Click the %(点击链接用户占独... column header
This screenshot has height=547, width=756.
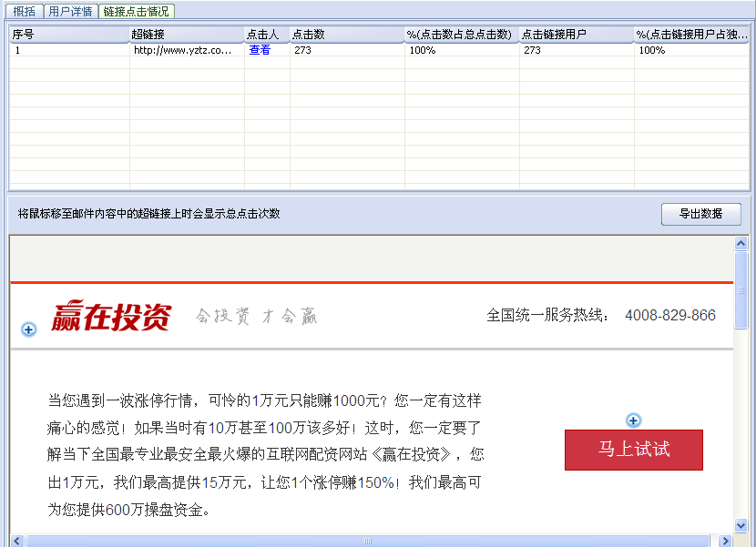pyautogui.click(x=691, y=35)
